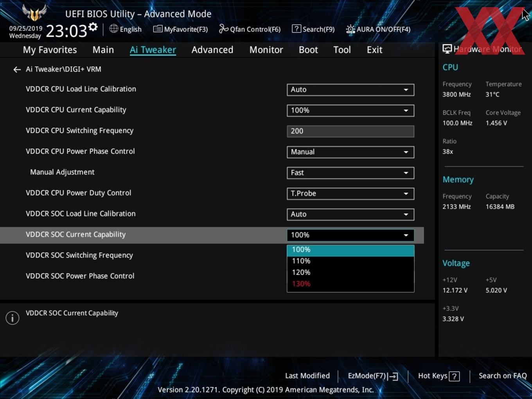Image resolution: width=532 pixels, height=399 pixels.
Task: Click Ratio value 38x
Action: 448,151
